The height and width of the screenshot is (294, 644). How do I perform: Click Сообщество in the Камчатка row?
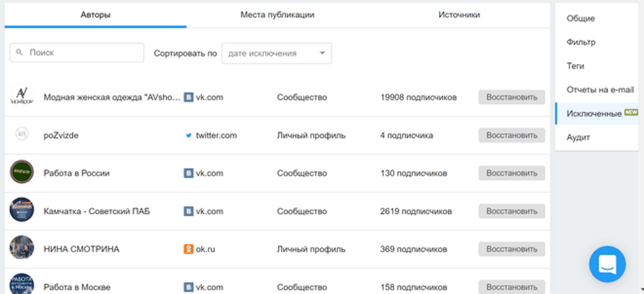(x=302, y=212)
